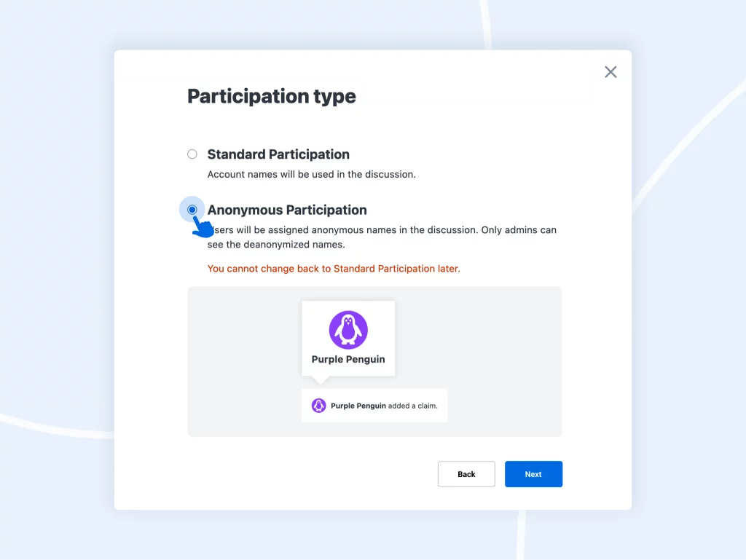Image resolution: width=746 pixels, height=560 pixels.
Task: Select the Anonymous Participation radio button
Action: (x=192, y=210)
